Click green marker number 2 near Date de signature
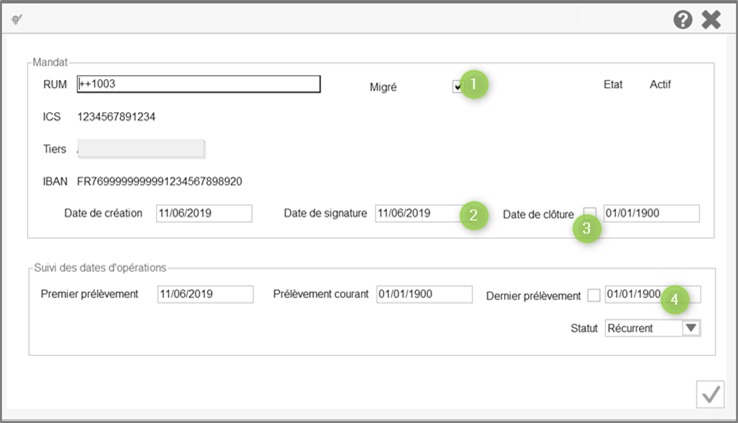The height and width of the screenshot is (423, 738). coord(473,214)
